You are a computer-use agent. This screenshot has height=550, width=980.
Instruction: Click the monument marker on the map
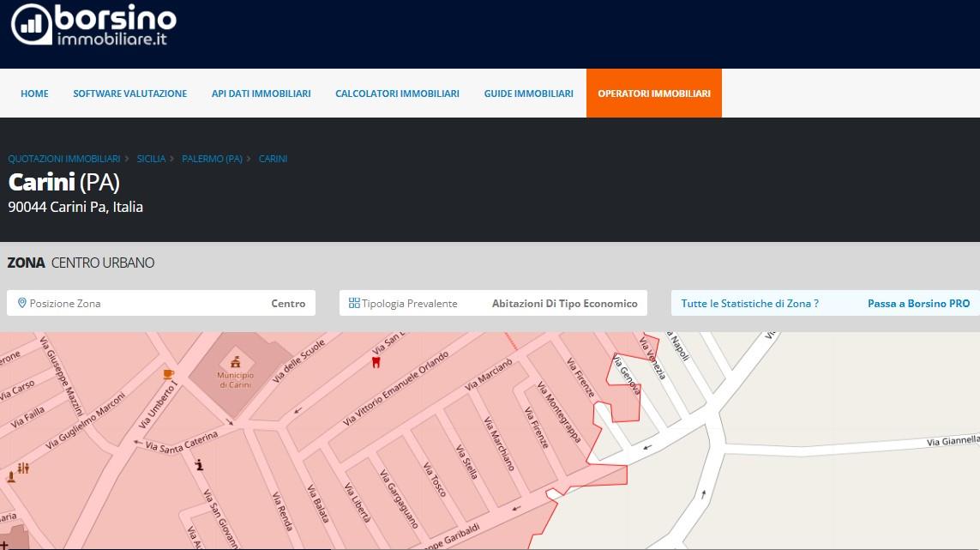(x=10, y=475)
